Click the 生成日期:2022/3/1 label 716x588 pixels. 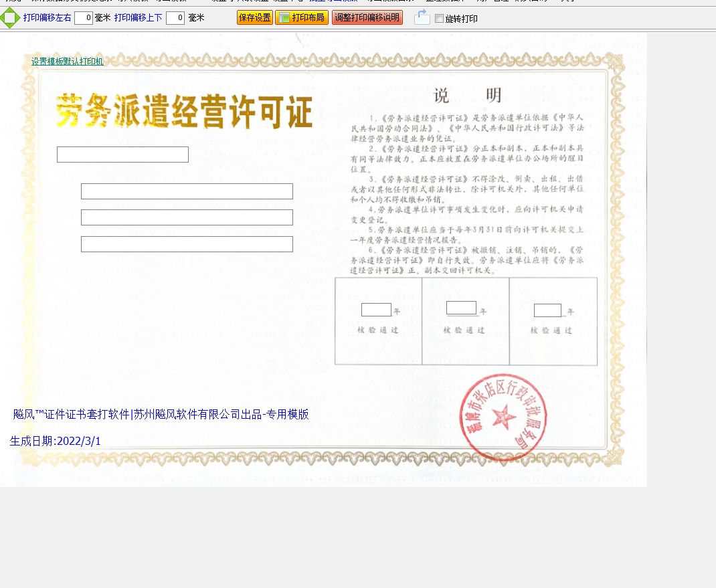tap(56, 441)
